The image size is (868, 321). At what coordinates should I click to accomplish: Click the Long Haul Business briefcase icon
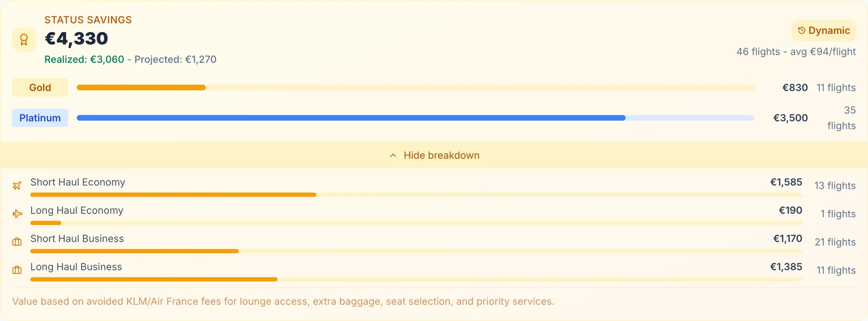coord(17,270)
